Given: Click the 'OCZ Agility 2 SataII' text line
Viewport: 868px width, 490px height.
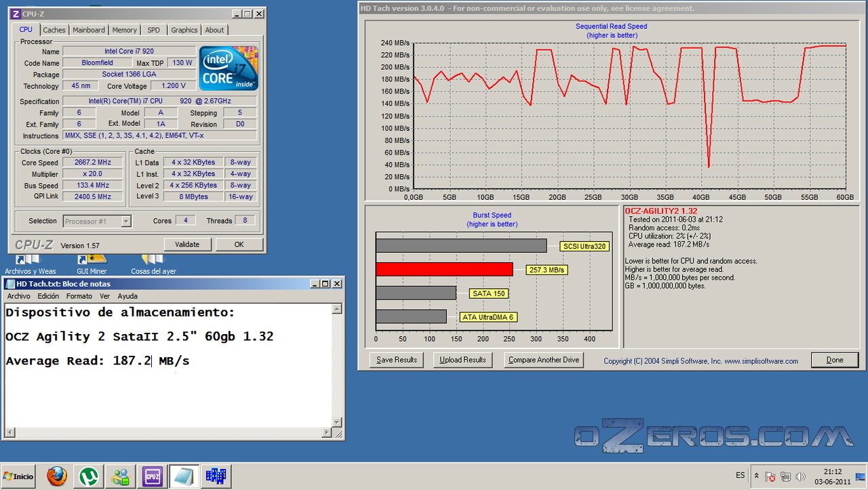Looking at the screenshot, I should coord(140,337).
